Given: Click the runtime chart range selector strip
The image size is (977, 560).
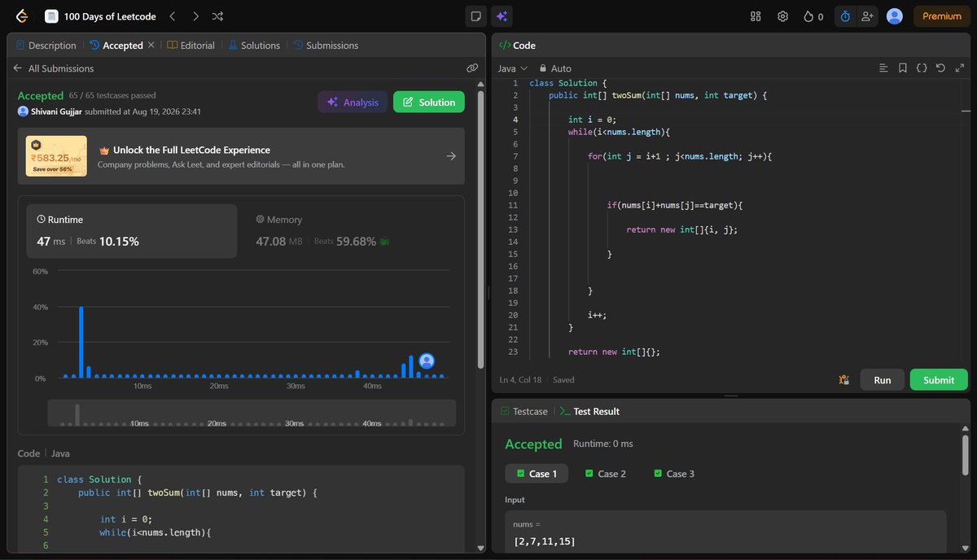Looking at the screenshot, I should 251,413.
